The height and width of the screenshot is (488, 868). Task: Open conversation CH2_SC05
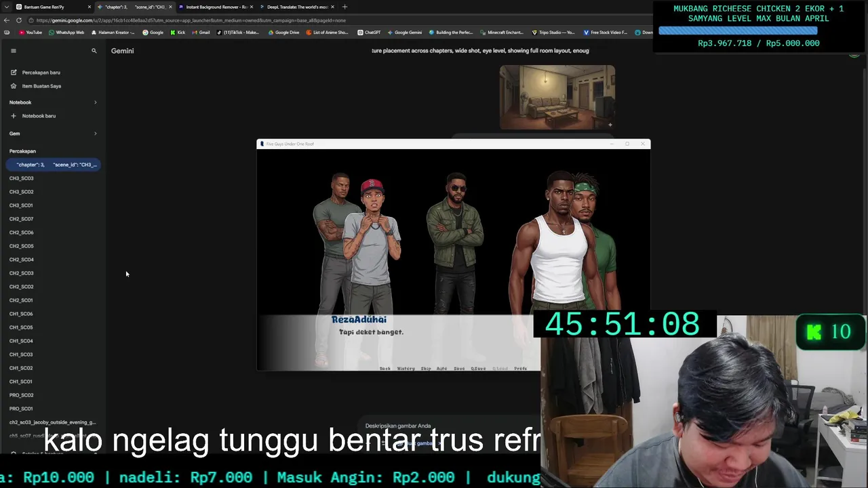(21, 246)
